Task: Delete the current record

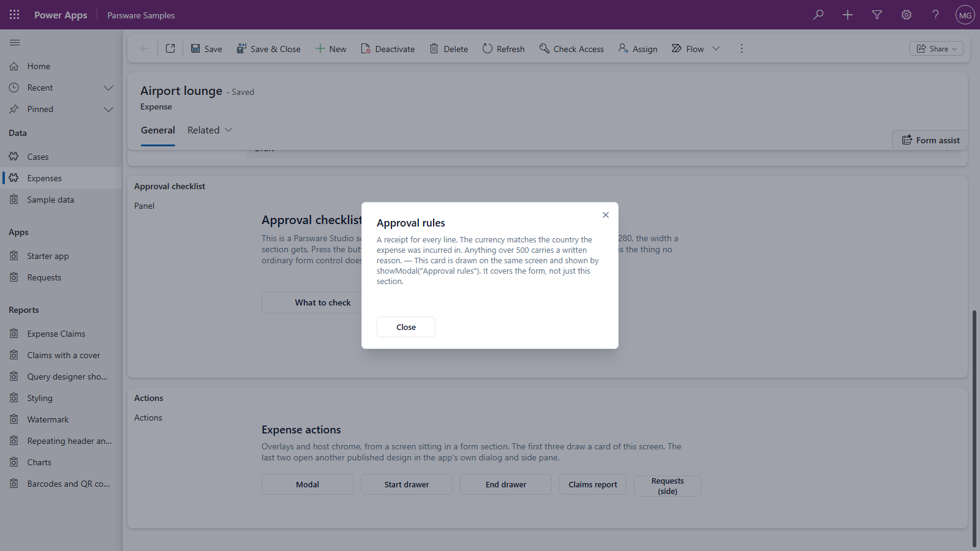Action: click(x=449, y=48)
